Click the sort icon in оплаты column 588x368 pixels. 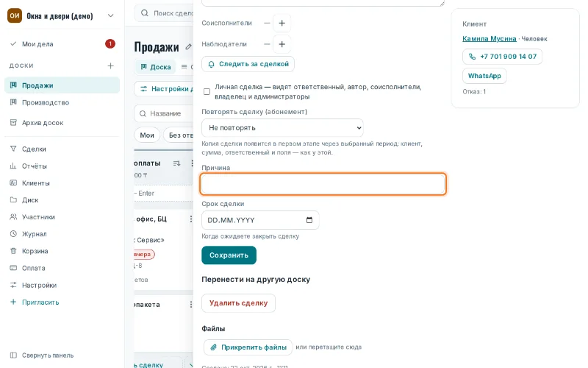coord(176,163)
